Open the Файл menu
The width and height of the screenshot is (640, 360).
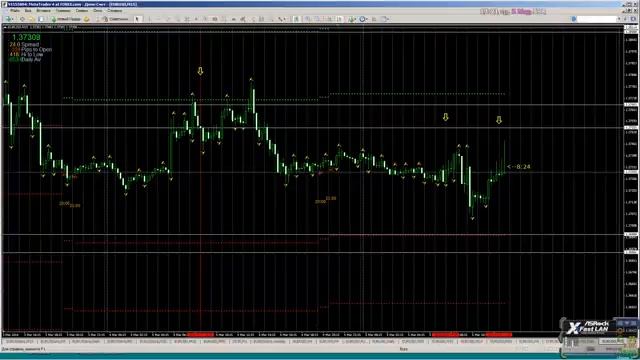coord(15,11)
